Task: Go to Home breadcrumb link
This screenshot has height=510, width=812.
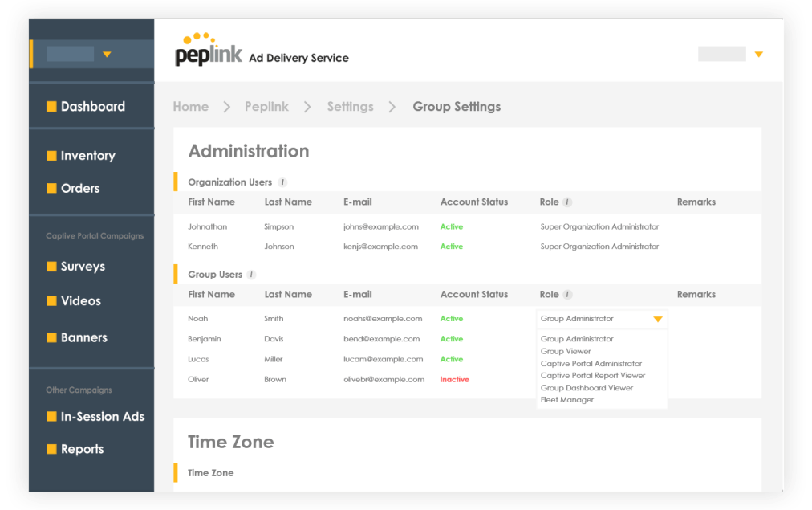Action: 191,107
